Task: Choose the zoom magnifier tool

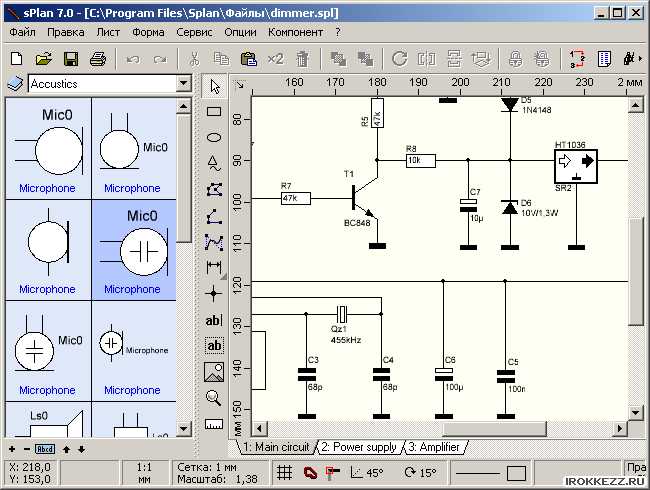Action: point(213,398)
